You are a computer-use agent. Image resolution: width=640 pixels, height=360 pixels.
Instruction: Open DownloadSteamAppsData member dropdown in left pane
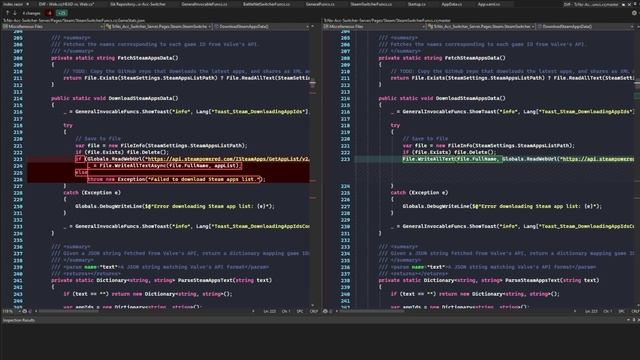click(262, 27)
